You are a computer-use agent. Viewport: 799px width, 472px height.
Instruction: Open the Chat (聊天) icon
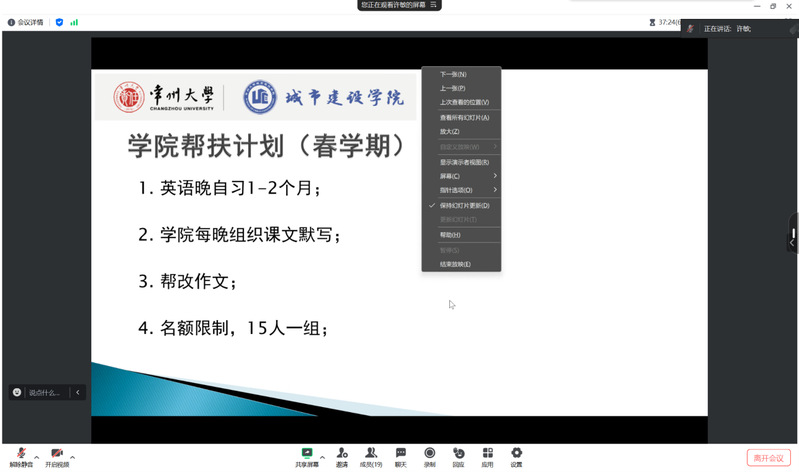pyautogui.click(x=400, y=453)
